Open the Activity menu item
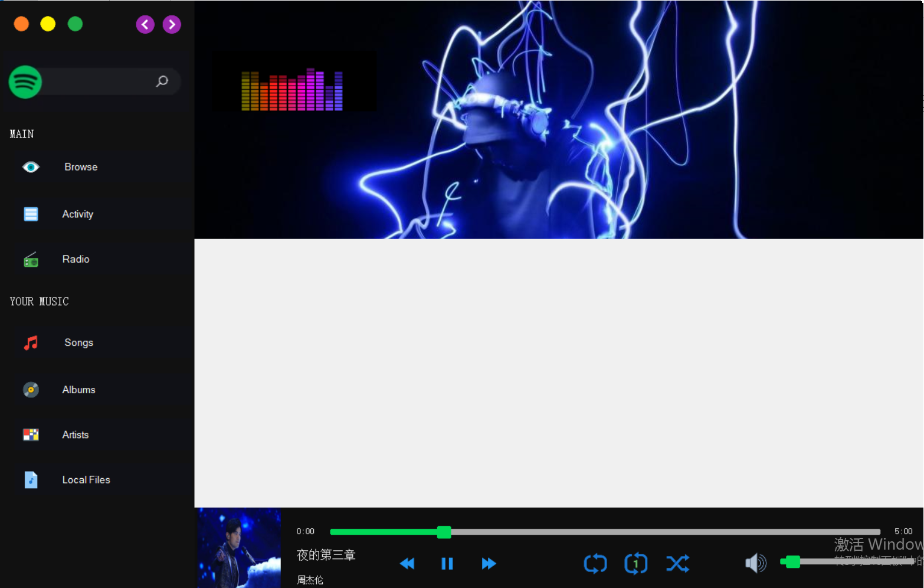The image size is (924, 588). pyautogui.click(x=77, y=214)
